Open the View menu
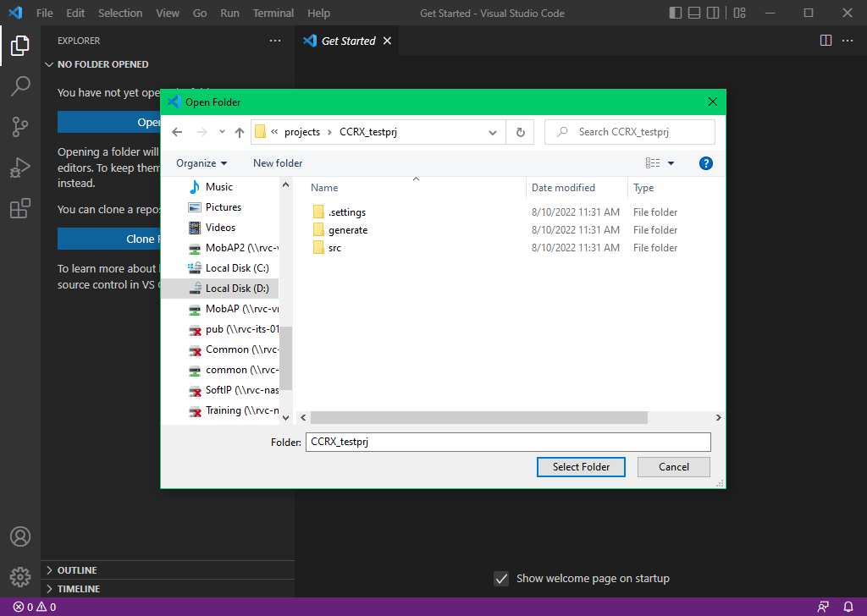Image resolution: width=867 pixels, height=616 pixels. point(167,13)
